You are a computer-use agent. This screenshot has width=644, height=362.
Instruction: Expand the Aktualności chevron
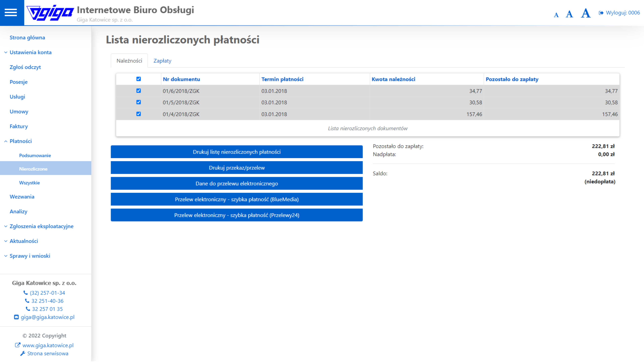click(6, 241)
